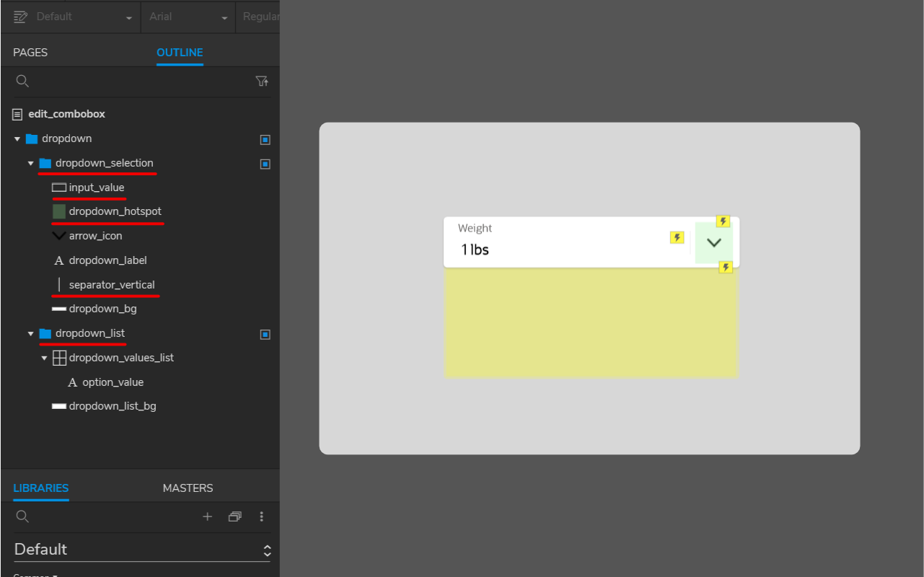Collapse the dropdown_list group
The image size is (924, 577).
(31, 333)
